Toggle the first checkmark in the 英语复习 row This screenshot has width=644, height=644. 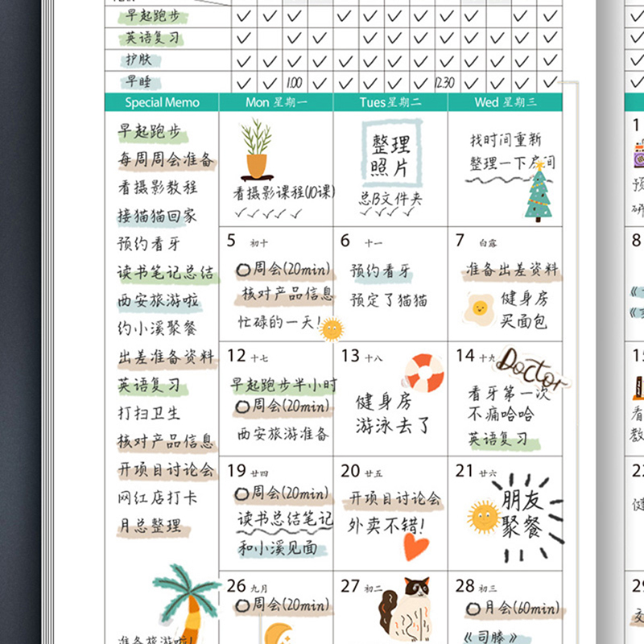245,38
